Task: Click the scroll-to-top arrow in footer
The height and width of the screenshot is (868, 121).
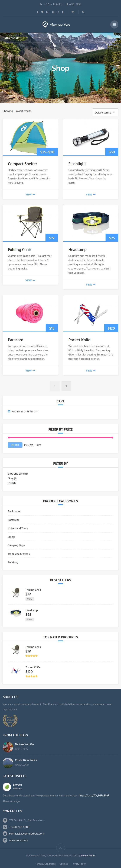Action: [60, 848]
